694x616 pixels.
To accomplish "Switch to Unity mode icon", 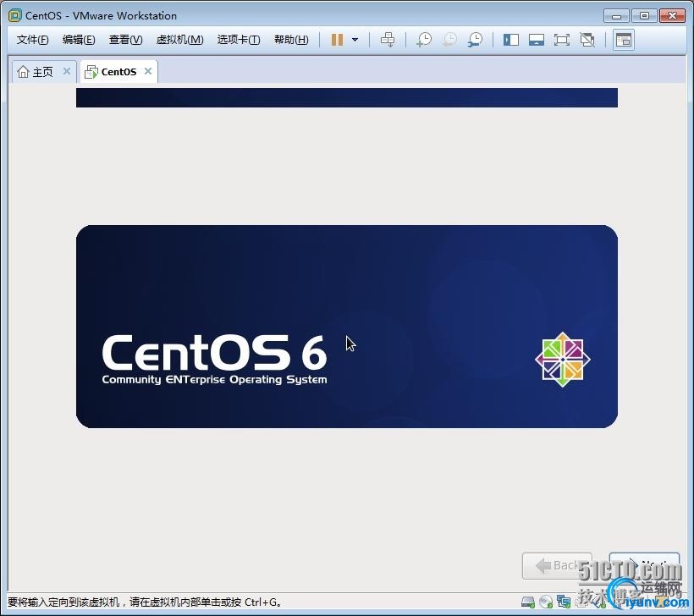I will click(587, 40).
